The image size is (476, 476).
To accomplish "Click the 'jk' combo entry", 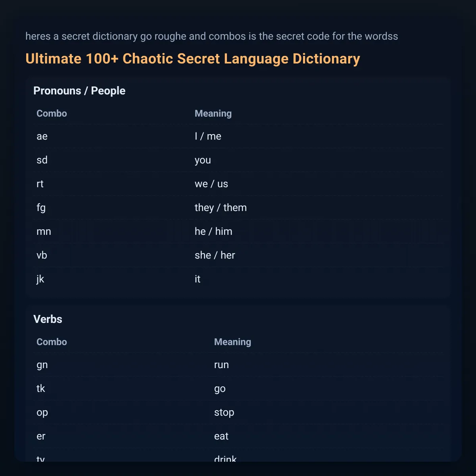I will click(x=40, y=279).
